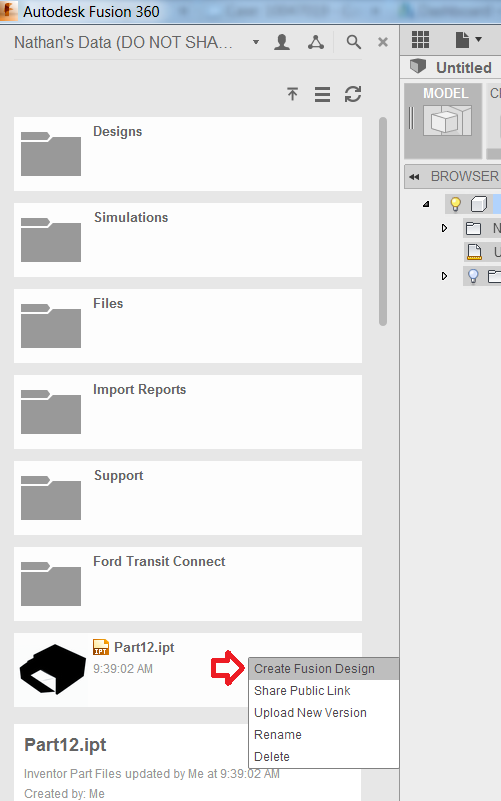This screenshot has width=501, height=801.
Task: Select Delete in the context menu
Action: pos(323,757)
